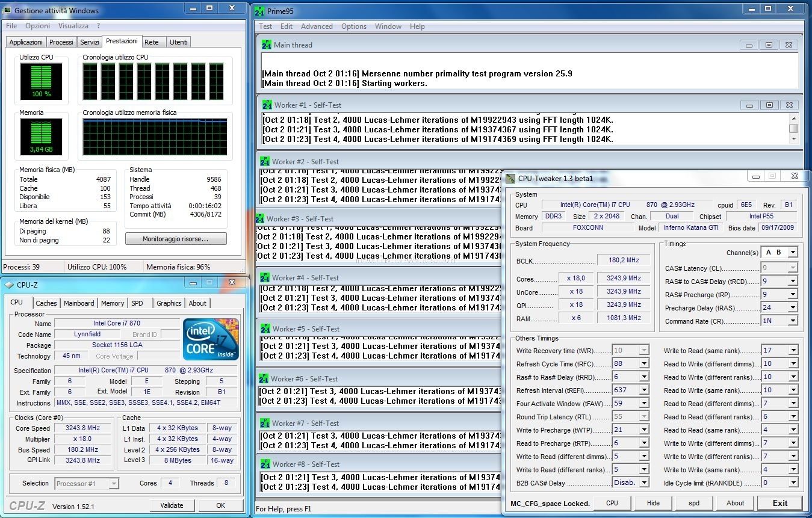
Task: Click the Prime95 title bar icon
Action: tap(259, 11)
